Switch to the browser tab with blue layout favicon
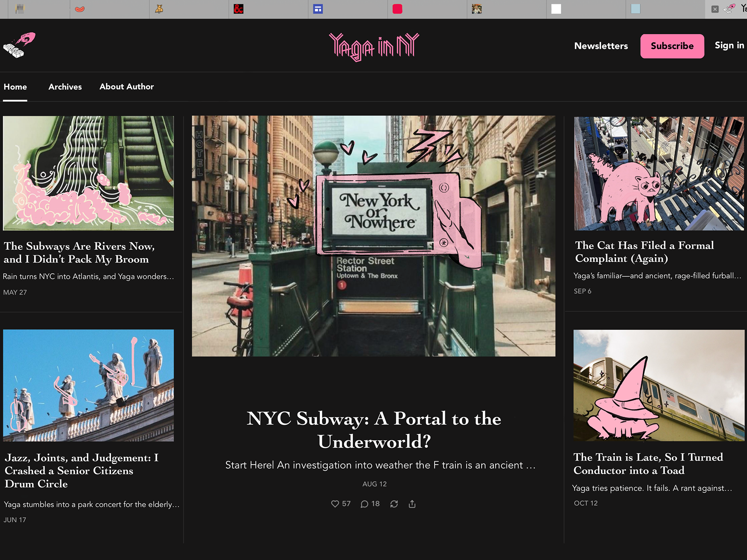This screenshot has height=560, width=747. tap(318, 9)
